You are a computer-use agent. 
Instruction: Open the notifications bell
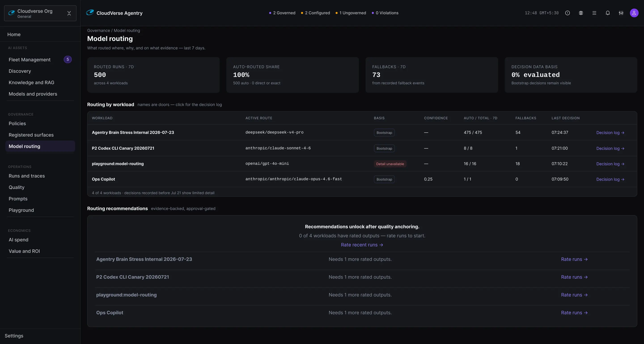[x=608, y=13]
